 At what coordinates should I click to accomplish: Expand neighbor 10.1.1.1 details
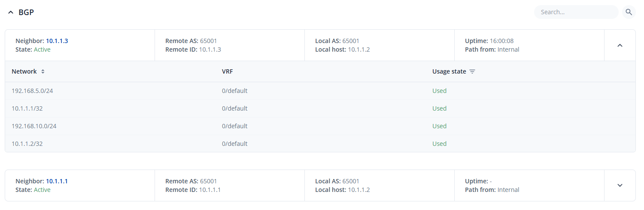[620, 185]
